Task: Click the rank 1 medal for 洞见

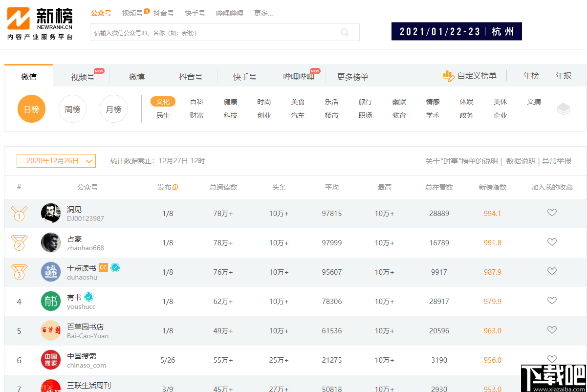Action: pos(19,214)
